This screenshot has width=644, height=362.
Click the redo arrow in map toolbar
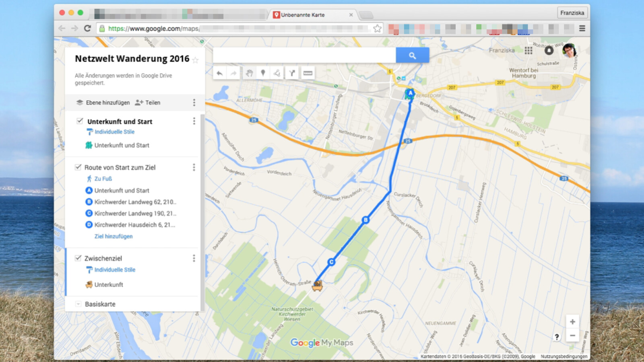click(233, 73)
